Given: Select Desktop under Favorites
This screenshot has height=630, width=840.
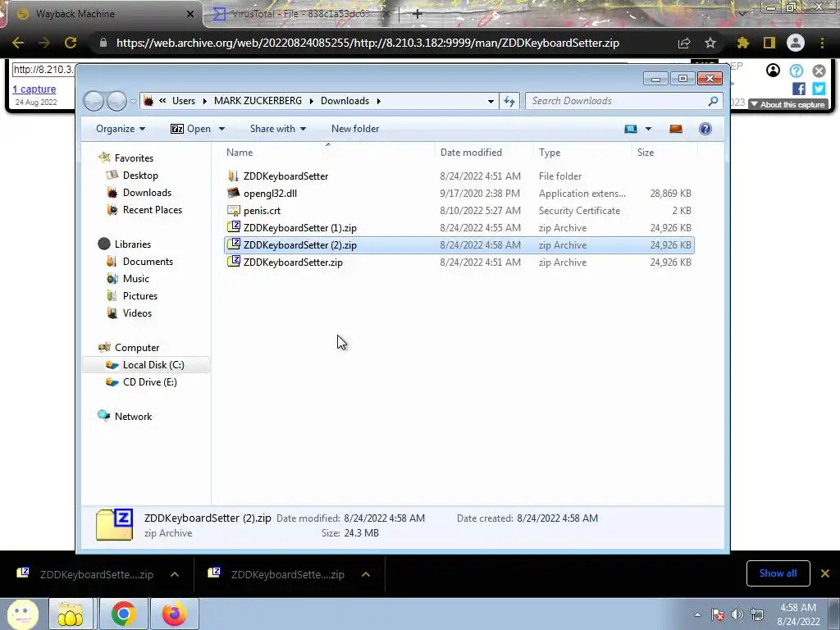Looking at the screenshot, I should [x=140, y=176].
